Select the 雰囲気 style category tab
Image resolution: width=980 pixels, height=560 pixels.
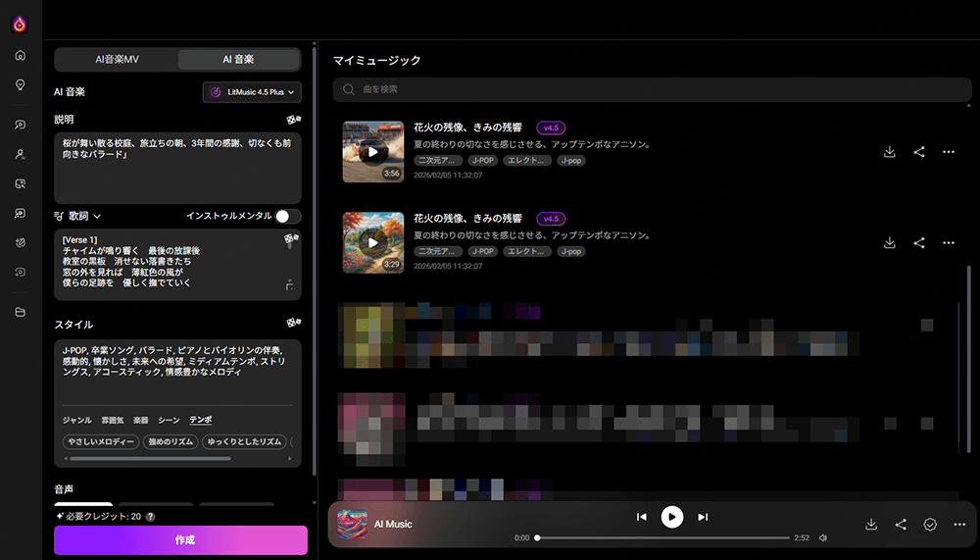[x=113, y=420]
